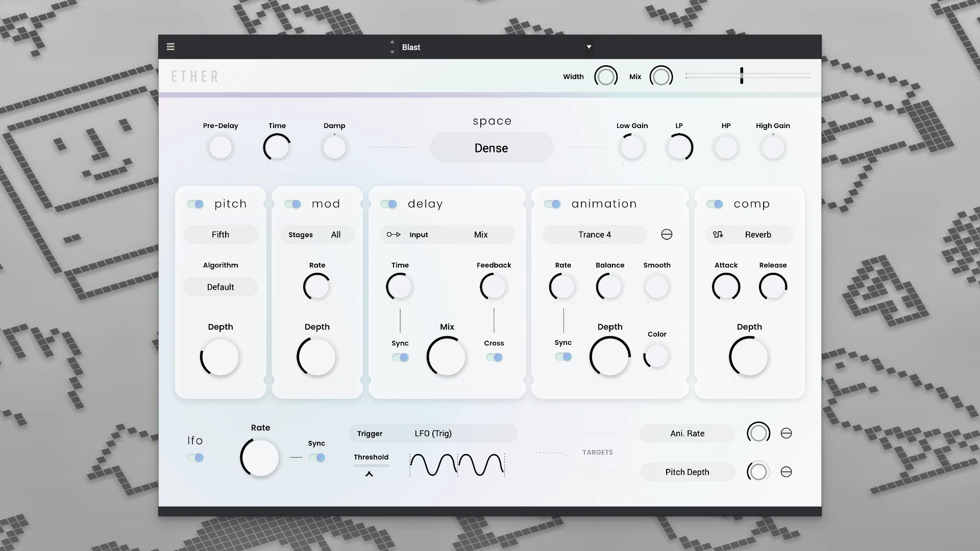
Task: Click the routing icon beside Reverb
Action: [718, 234]
